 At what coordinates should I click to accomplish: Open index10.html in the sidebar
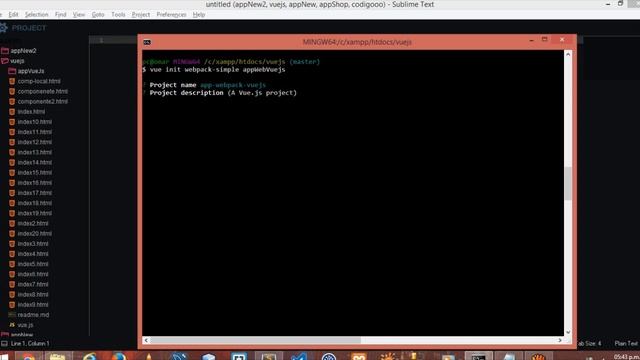pyautogui.click(x=35, y=122)
